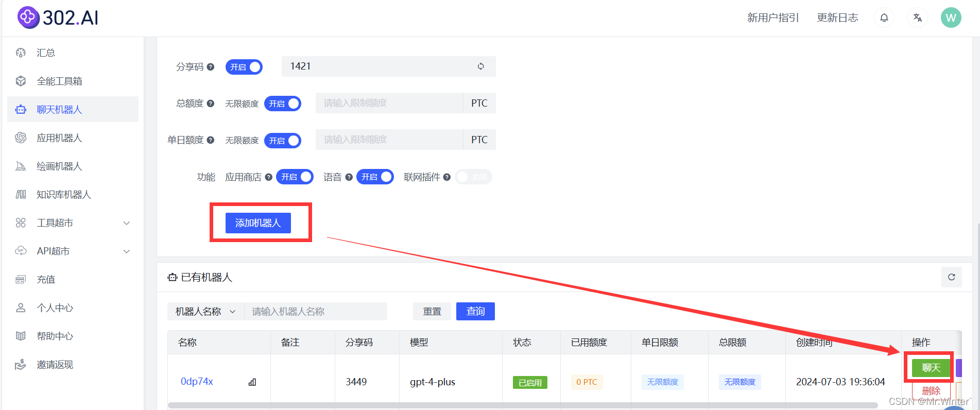This screenshot has height=410, width=980.
Task: Click the 应用机器人 sidebar icon
Action: tap(21, 138)
